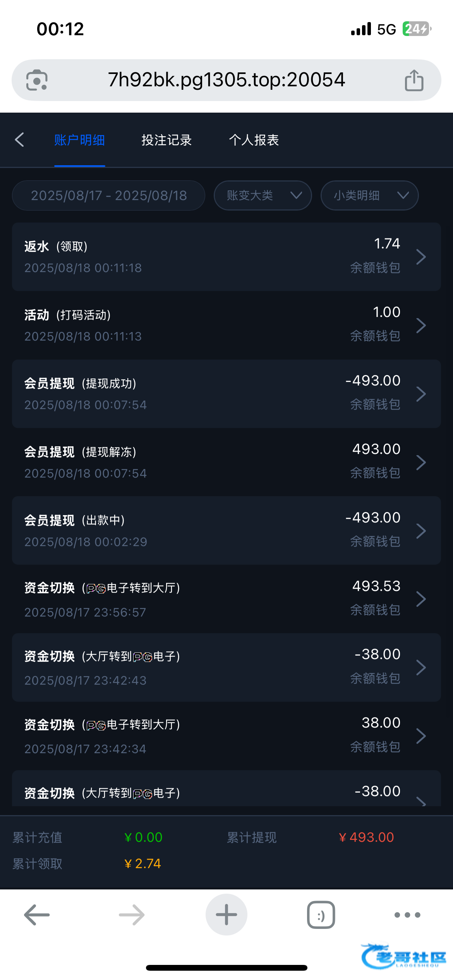Go back using browser back arrow
Viewport: 453px width, 980px height.
coord(37,915)
